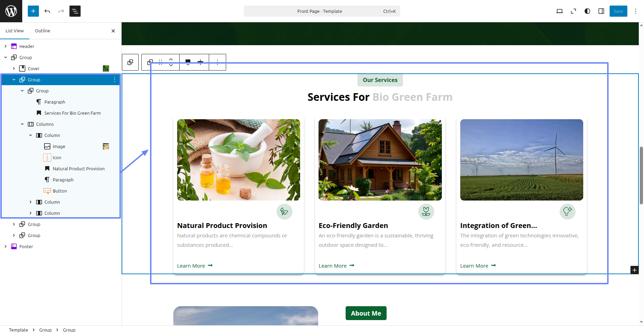
Task: Expand the Footer item in list view
Action: pos(6,246)
